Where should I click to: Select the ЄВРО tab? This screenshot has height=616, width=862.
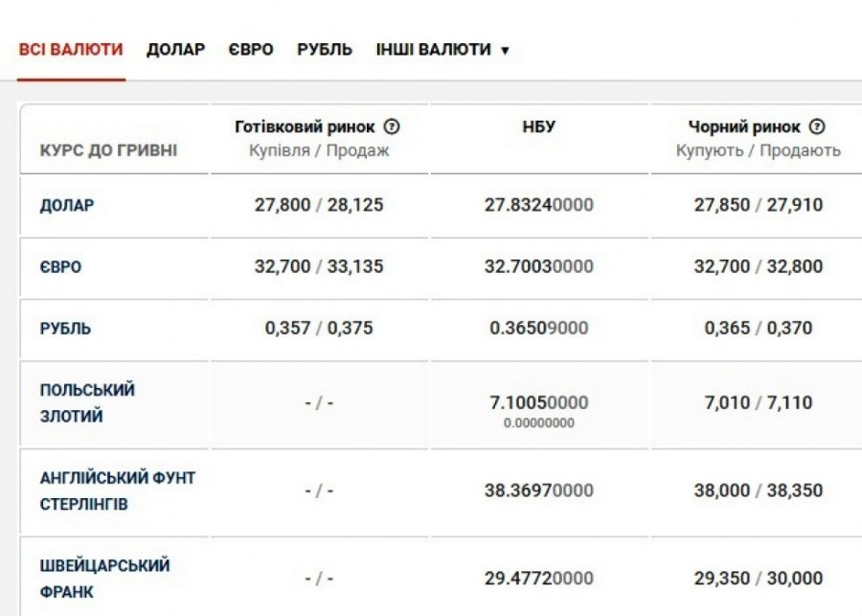pos(251,49)
